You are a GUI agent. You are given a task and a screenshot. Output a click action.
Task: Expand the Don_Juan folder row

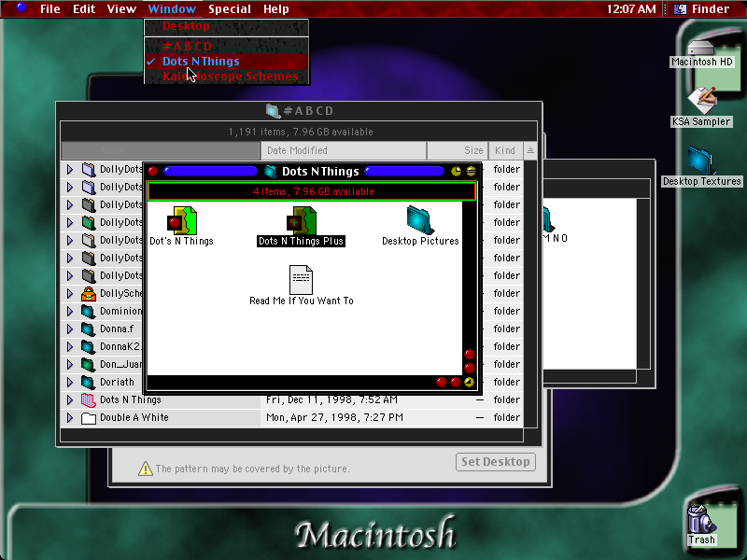click(70, 364)
